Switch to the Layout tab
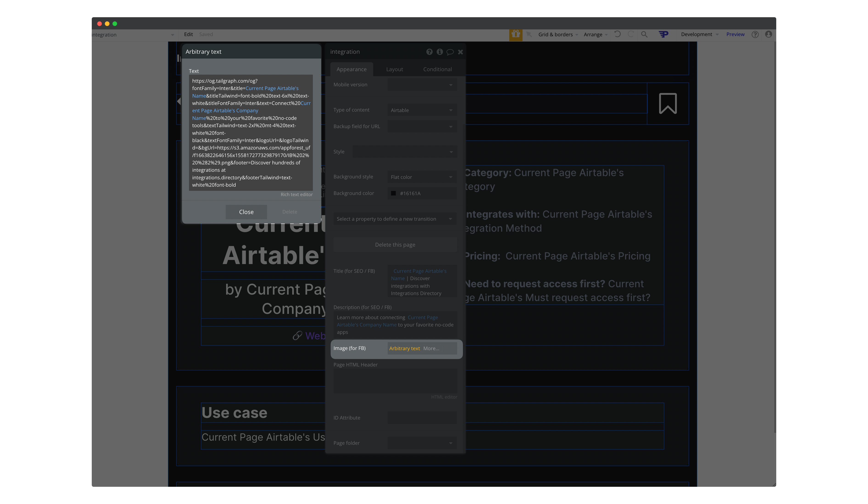The height and width of the screenshot is (504, 868). (x=394, y=69)
